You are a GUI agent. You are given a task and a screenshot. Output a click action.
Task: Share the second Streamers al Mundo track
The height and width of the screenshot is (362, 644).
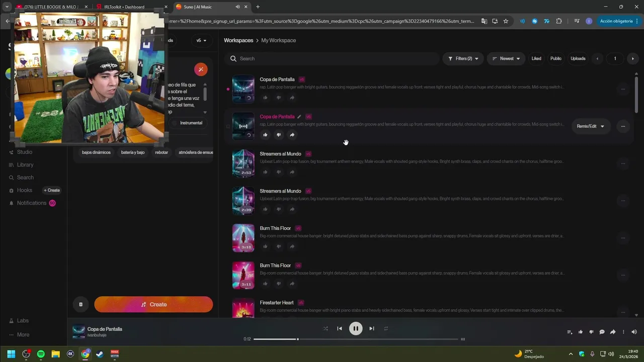tap(292, 209)
